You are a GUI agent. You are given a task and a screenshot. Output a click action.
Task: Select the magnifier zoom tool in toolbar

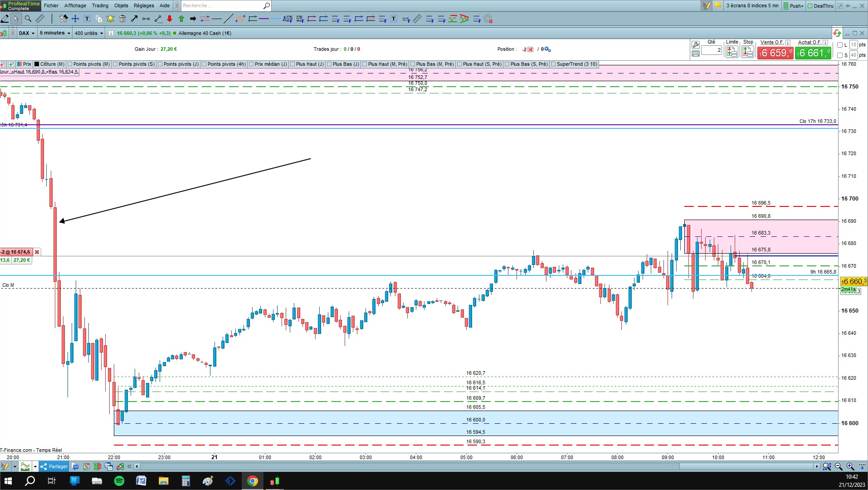(28, 19)
